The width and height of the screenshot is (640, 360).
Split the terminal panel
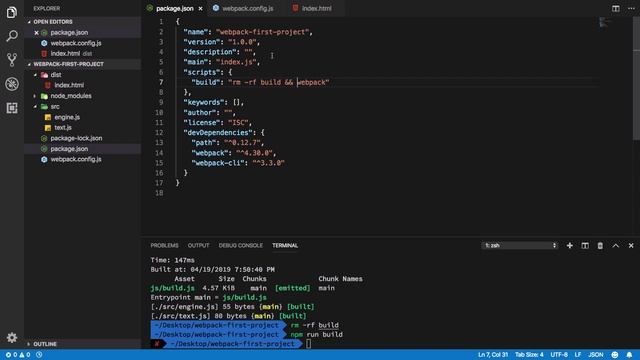point(585,245)
